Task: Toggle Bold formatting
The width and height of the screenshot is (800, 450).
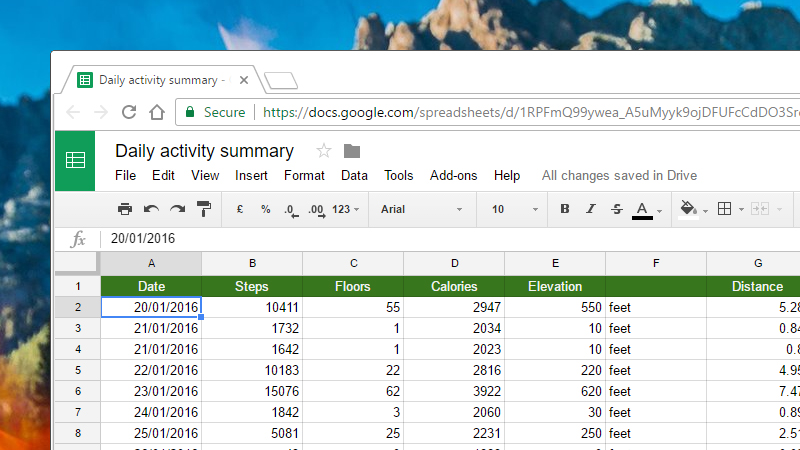Action: (x=564, y=209)
